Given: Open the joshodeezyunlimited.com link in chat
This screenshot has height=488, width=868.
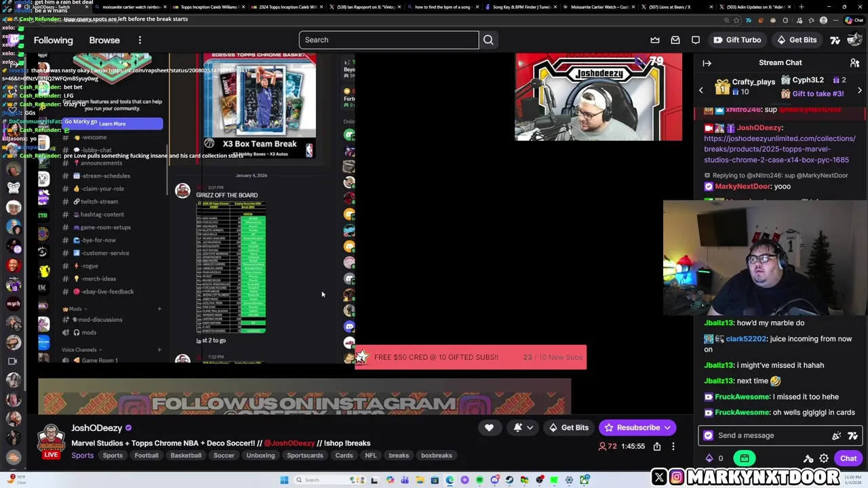Looking at the screenshot, I should tap(779, 149).
